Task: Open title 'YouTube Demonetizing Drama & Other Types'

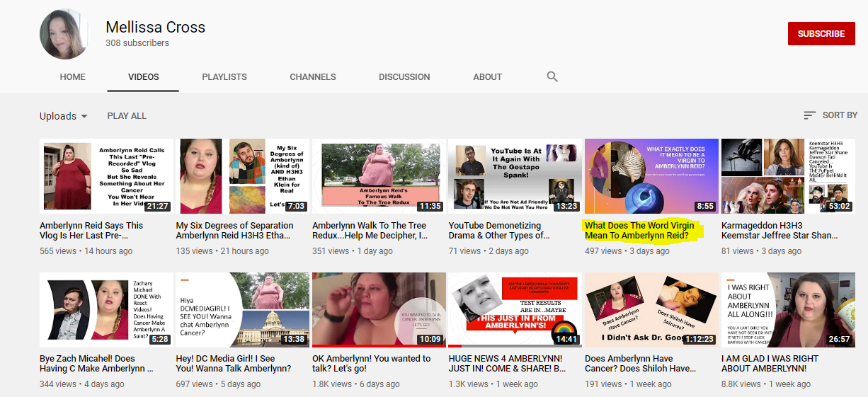Action: click(x=499, y=231)
